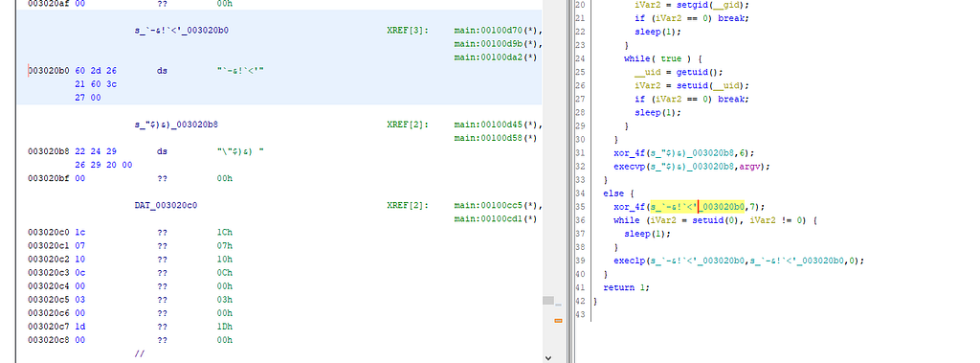The image size is (980, 363).
Task: Follow the main:00100cd1(*) cross reference
Action: 497,218
